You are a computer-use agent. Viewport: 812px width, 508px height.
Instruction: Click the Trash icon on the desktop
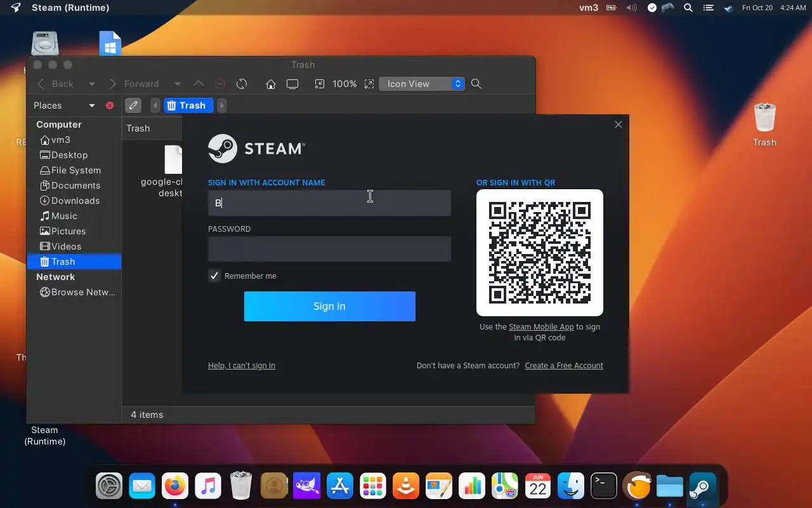click(764, 125)
